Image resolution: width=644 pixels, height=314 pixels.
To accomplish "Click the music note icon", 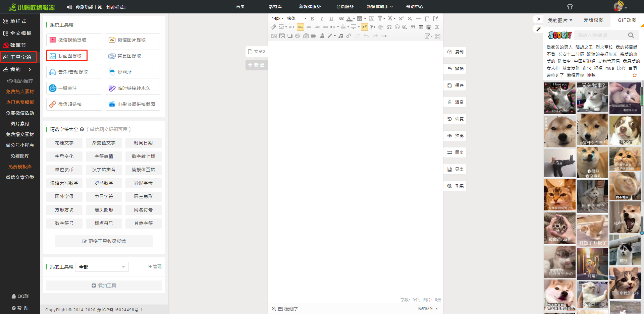I will [x=340, y=36].
